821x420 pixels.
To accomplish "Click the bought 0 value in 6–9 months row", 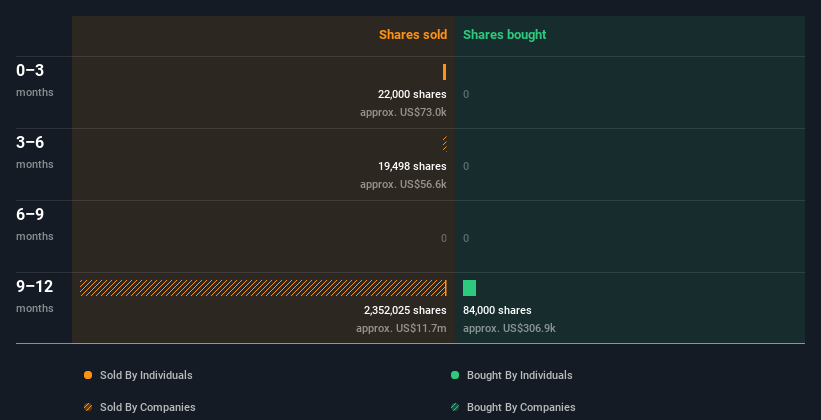I will click(466, 238).
